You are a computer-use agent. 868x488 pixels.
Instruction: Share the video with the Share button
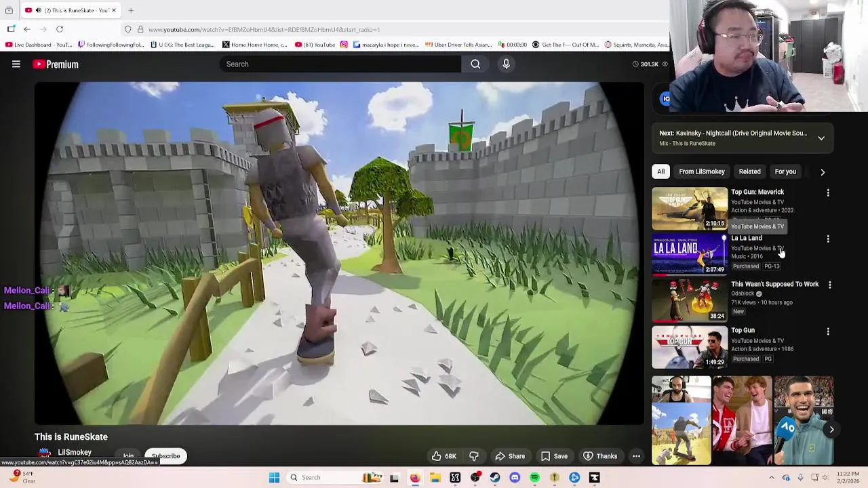[510, 456]
